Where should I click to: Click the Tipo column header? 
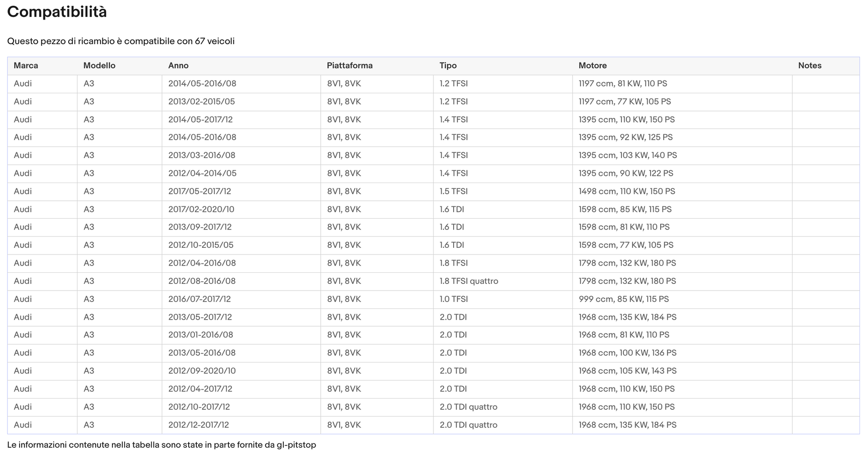448,66
